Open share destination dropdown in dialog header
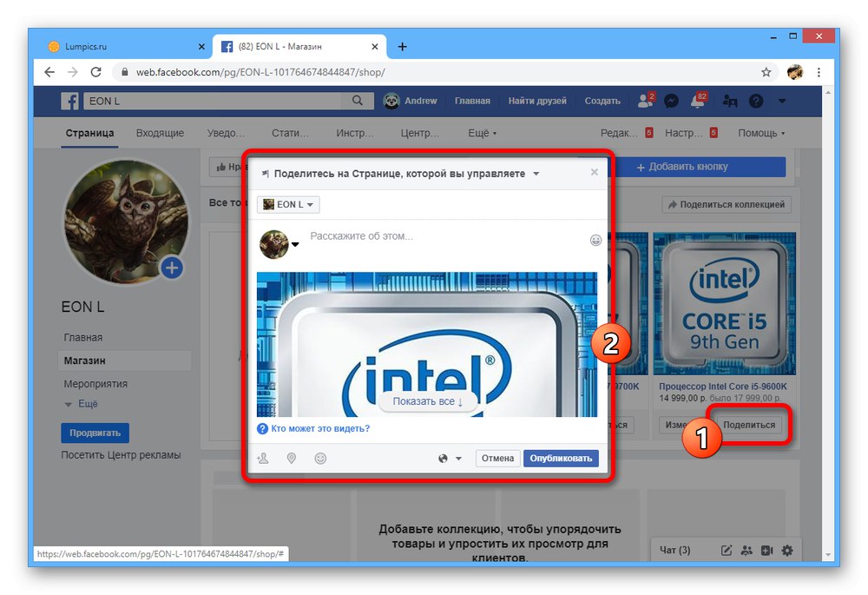Image resolution: width=868 pixels, height=595 pixels. tap(536, 174)
